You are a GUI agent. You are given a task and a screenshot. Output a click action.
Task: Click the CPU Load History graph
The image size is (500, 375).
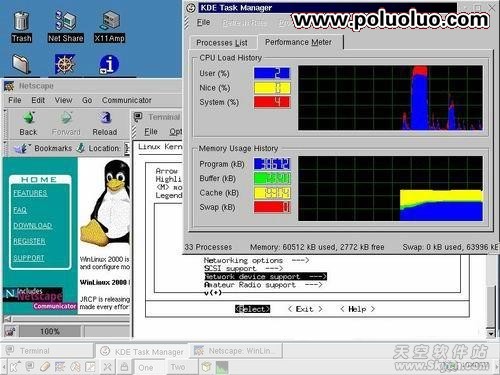[390, 98]
